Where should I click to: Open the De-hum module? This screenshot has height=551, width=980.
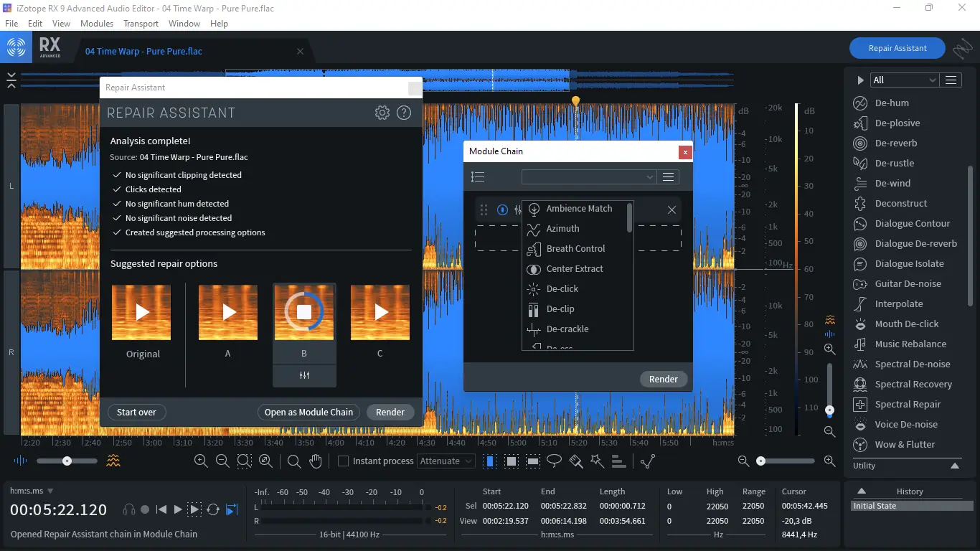(x=891, y=103)
